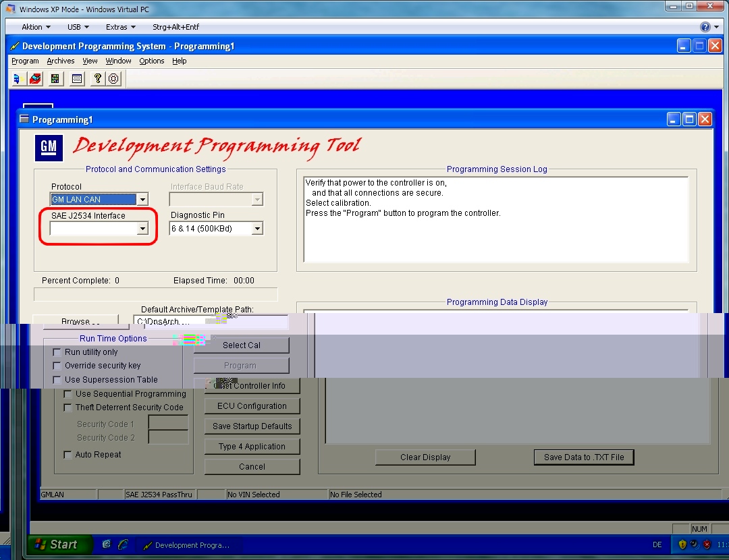
Task: Open the Aktion menu in Virtual PC
Action: tap(36, 27)
